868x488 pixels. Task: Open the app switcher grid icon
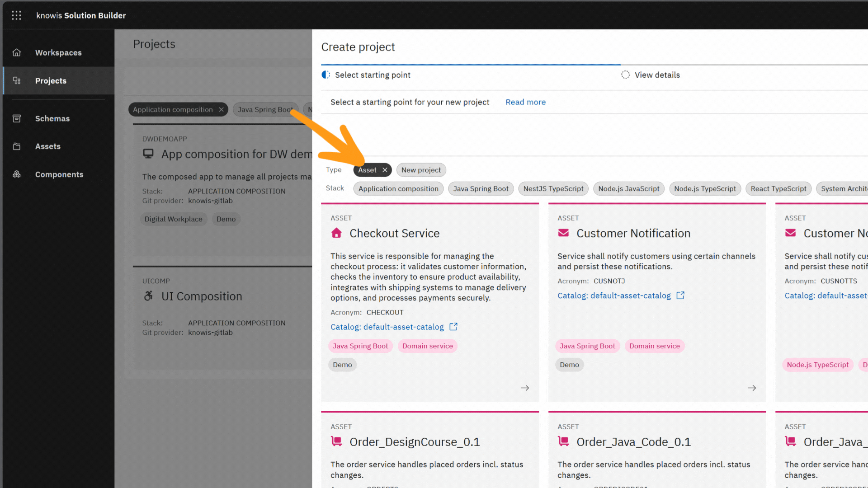16,15
